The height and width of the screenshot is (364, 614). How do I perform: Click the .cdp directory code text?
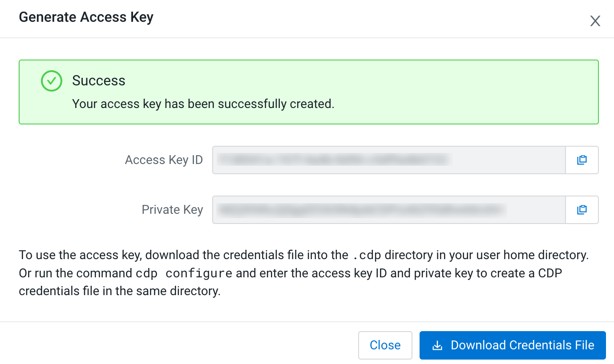[366, 256]
